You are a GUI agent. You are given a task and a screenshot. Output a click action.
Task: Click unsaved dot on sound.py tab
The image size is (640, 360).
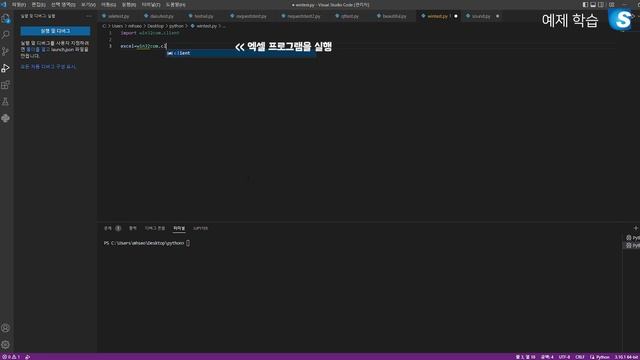pyautogui.click(x=498, y=16)
